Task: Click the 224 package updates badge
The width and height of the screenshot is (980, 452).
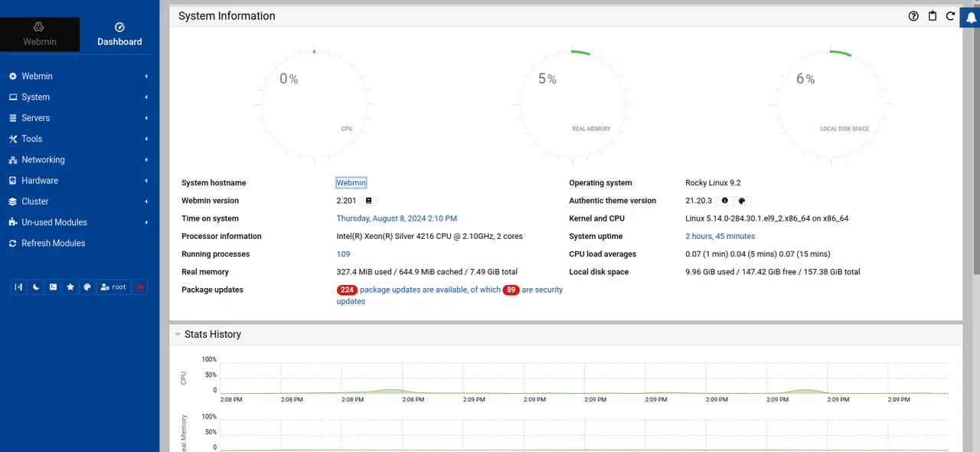Action: [x=347, y=290]
